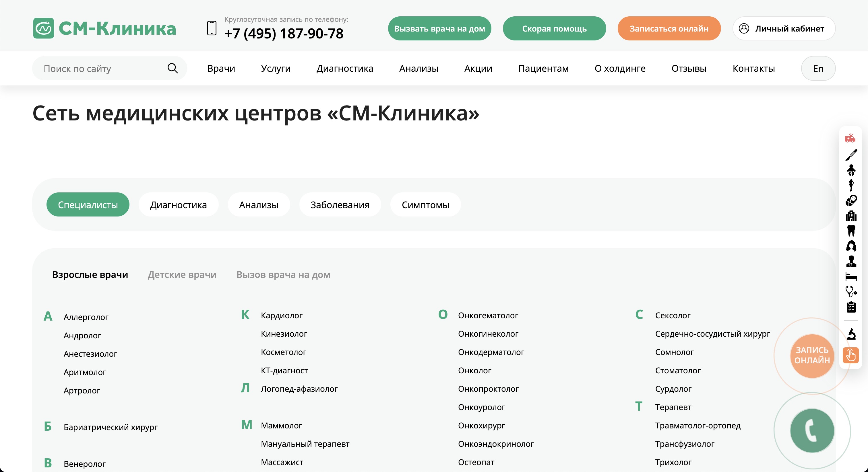Select the Симптомы pill tab
This screenshot has width=868, height=472.
click(425, 205)
